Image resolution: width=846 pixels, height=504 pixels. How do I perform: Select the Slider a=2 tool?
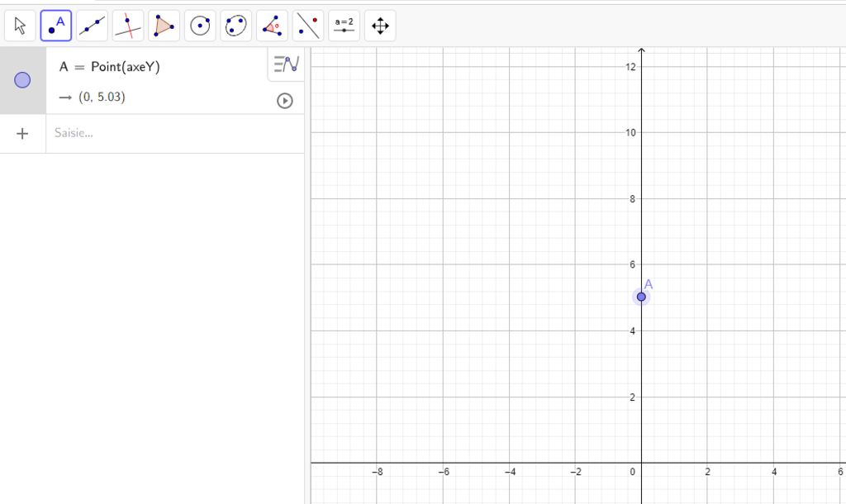click(x=345, y=26)
